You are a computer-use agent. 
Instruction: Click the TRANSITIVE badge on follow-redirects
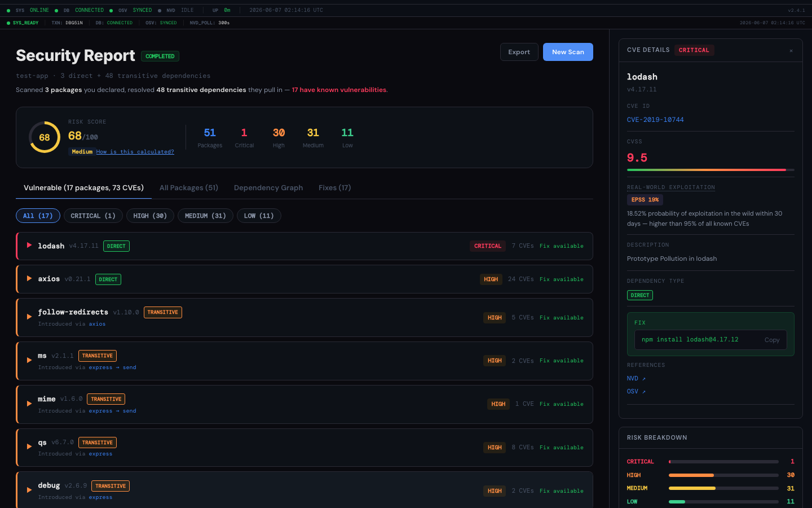point(163,312)
